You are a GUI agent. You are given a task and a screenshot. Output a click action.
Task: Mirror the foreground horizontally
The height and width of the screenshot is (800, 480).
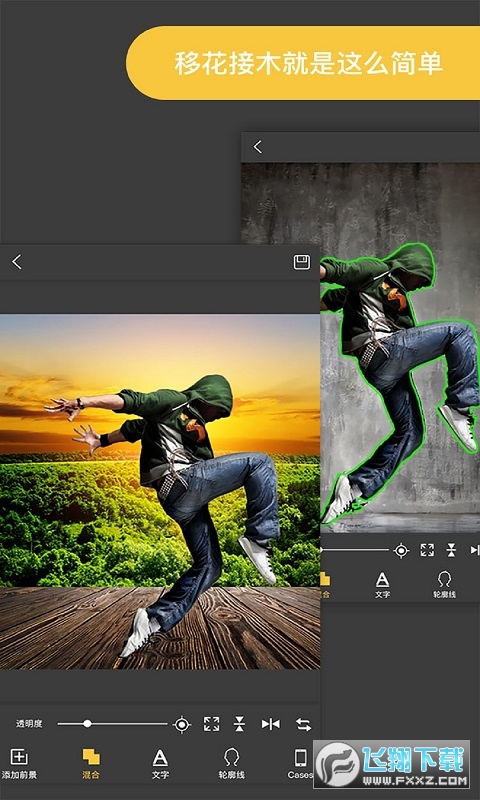tap(270, 724)
